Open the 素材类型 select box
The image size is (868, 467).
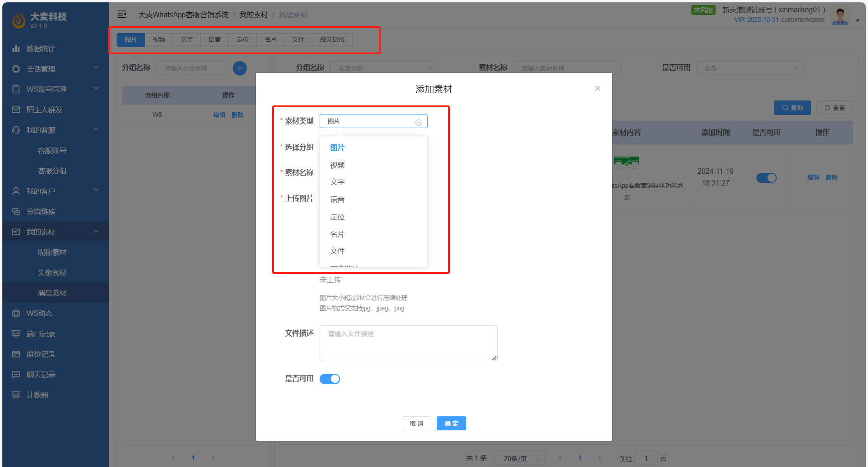click(x=373, y=121)
